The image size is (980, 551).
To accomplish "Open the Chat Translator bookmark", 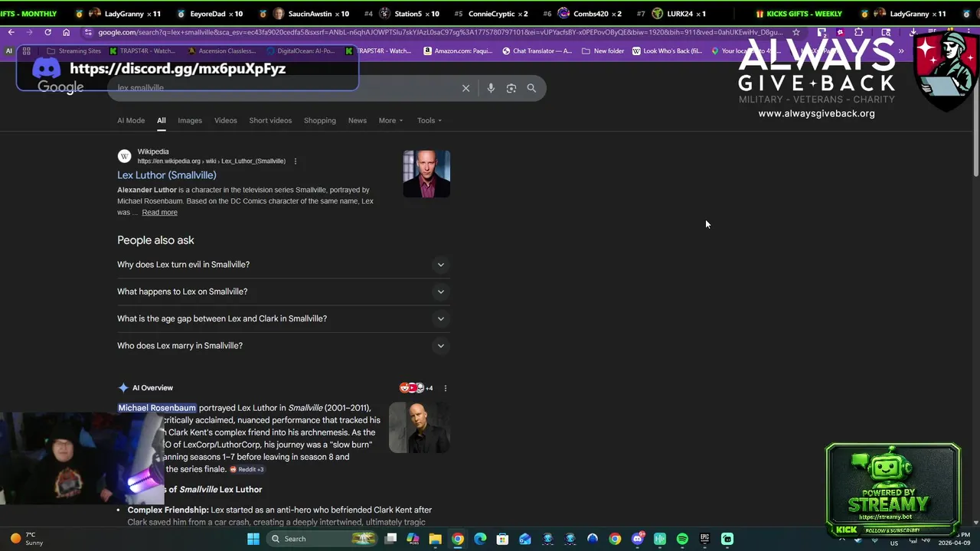I will pos(537,51).
